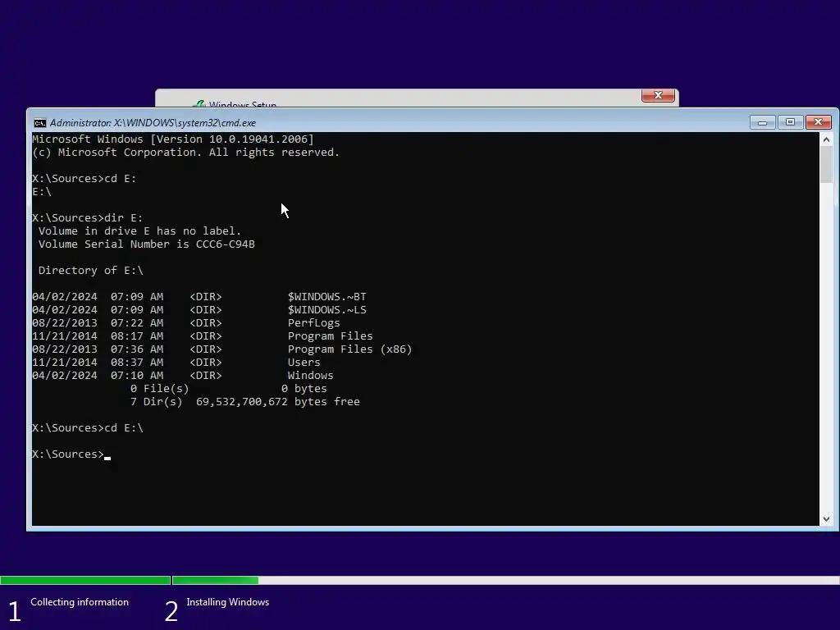
Task: Click the last X:\Sources> prompt
Action: coord(68,454)
